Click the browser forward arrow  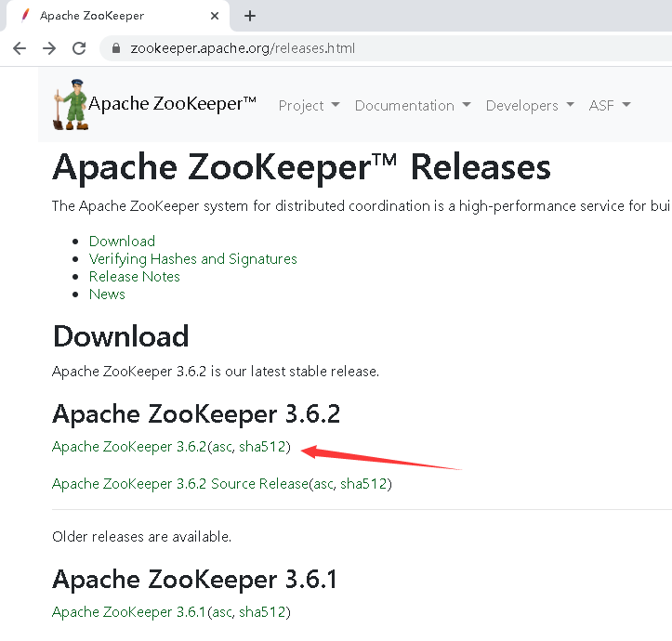click(49, 48)
